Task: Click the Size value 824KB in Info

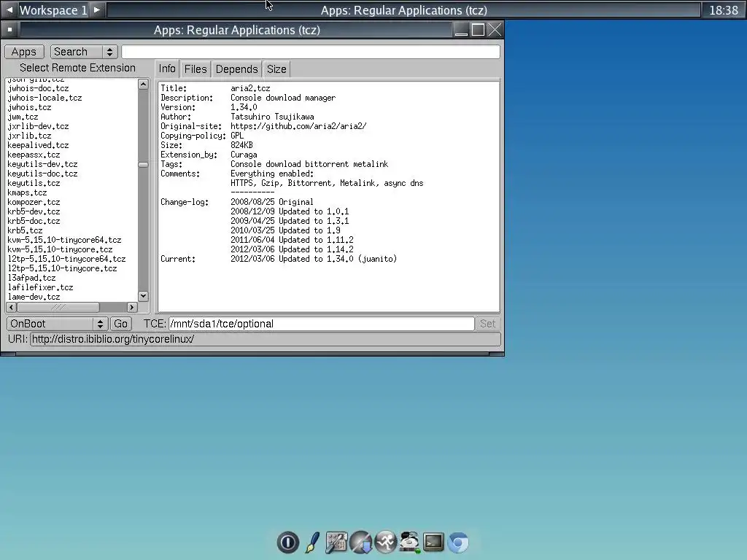Action: click(242, 145)
